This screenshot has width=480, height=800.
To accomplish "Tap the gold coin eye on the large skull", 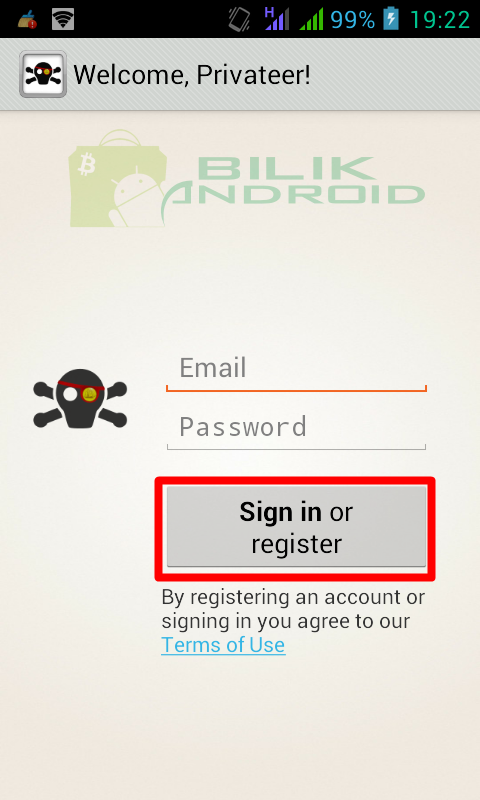I will point(90,394).
